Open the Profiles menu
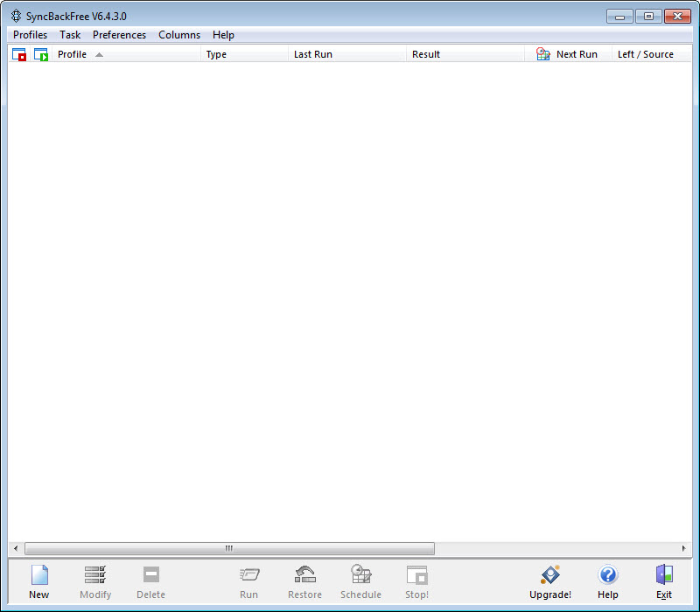 (31, 35)
